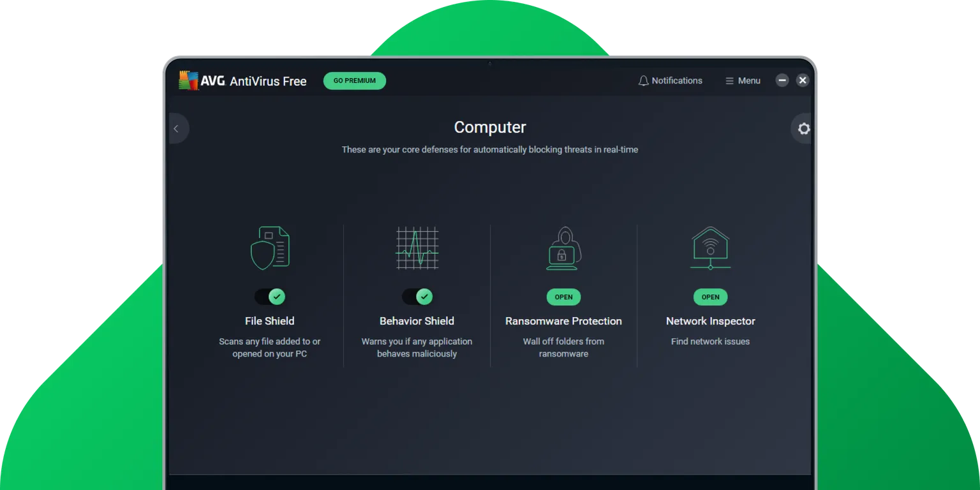Collapse the Computer view with the chevron
Image resolution: width=980 pixels, height=490 pixels.
point(177,128)
